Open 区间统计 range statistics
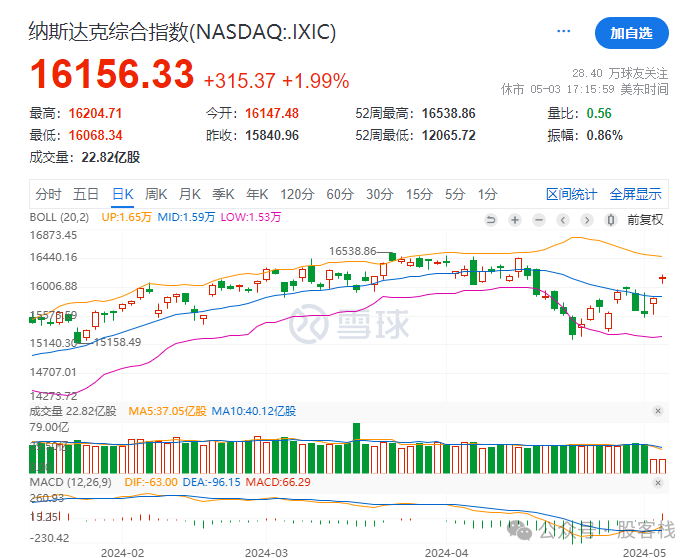The image size is (698, 558). pos(571,194)
